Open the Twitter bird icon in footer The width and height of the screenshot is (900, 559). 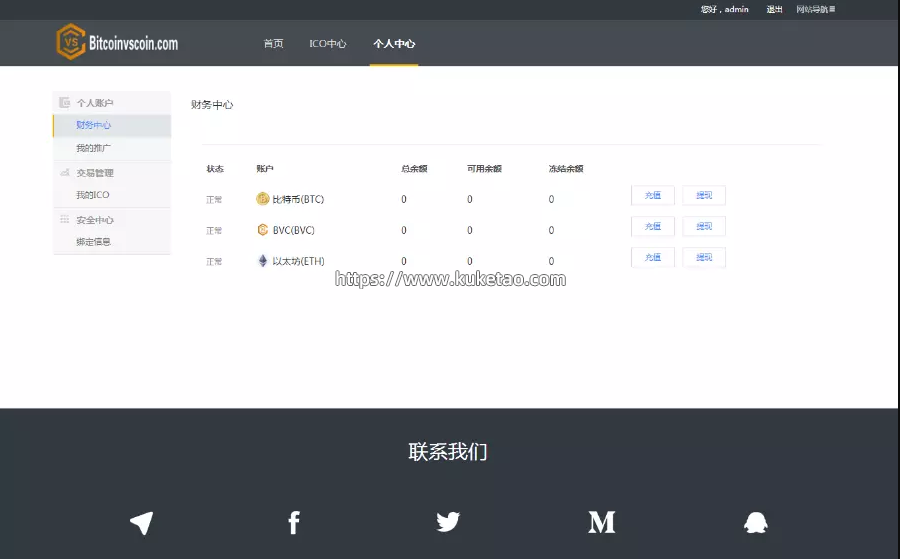[448, 522]
